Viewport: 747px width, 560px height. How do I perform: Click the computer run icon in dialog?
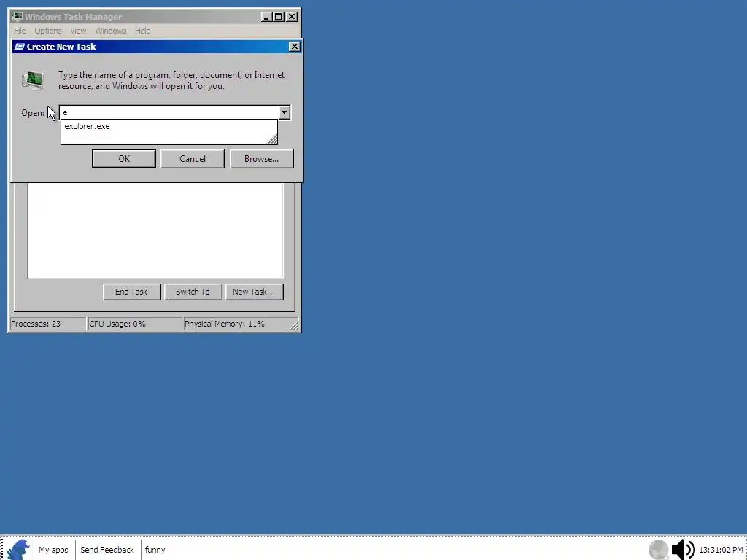33,80
